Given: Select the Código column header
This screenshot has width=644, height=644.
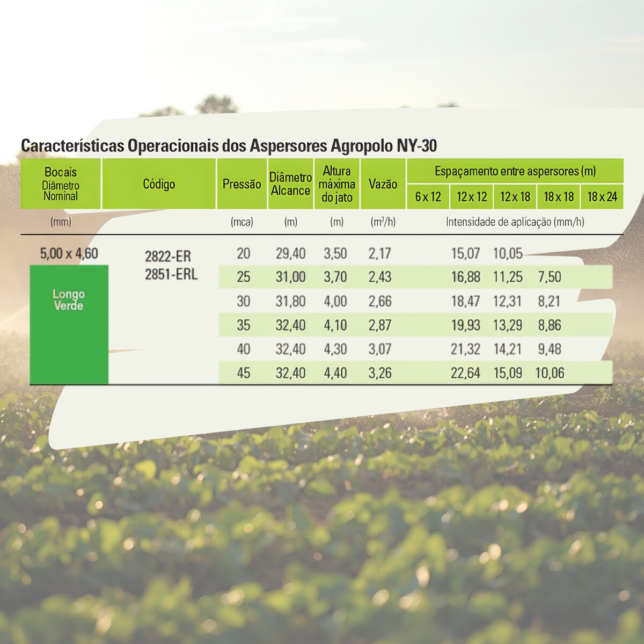Looking at the screenshot, I should pos(159,184).
